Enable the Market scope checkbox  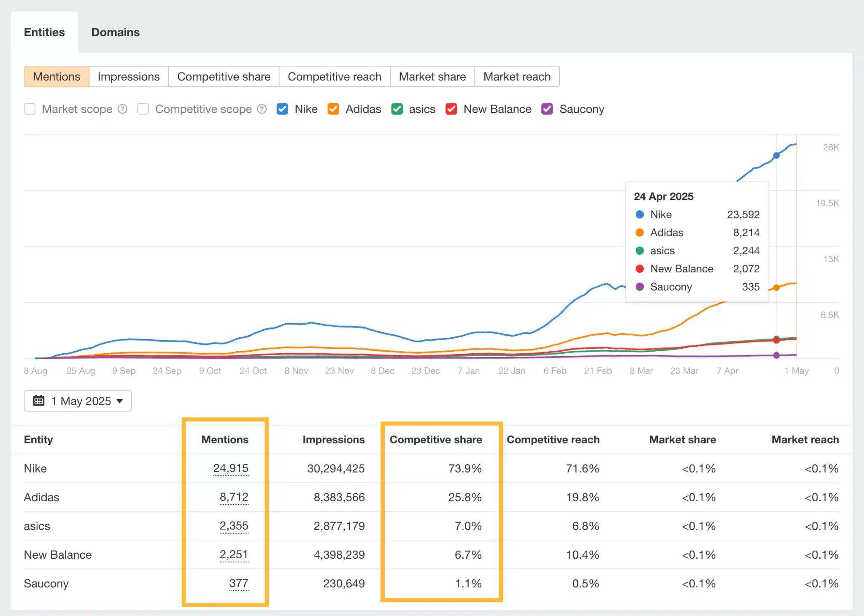30,109
